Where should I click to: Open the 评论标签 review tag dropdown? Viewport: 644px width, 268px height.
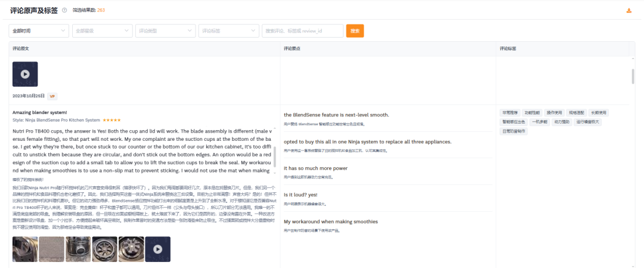point(229,31)
